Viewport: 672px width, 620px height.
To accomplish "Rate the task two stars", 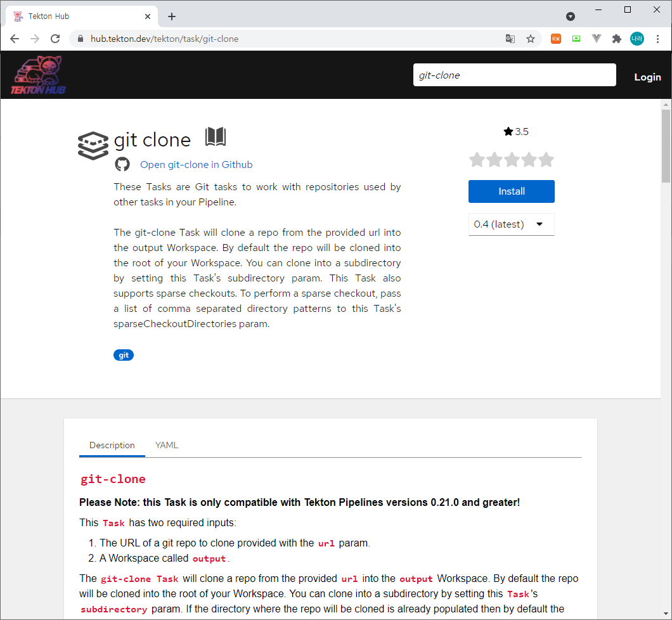I will (x=494, y=160).
